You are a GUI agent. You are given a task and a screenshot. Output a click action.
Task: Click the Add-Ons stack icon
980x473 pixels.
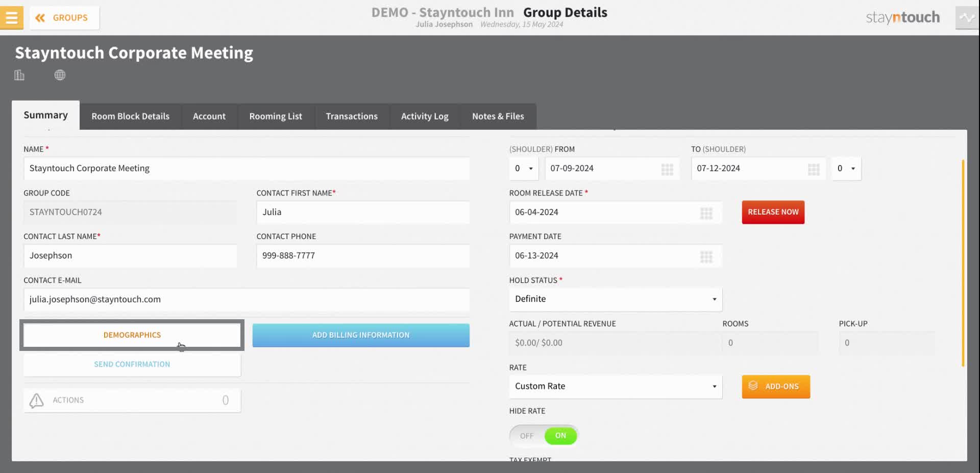click(x=753, y=386)
